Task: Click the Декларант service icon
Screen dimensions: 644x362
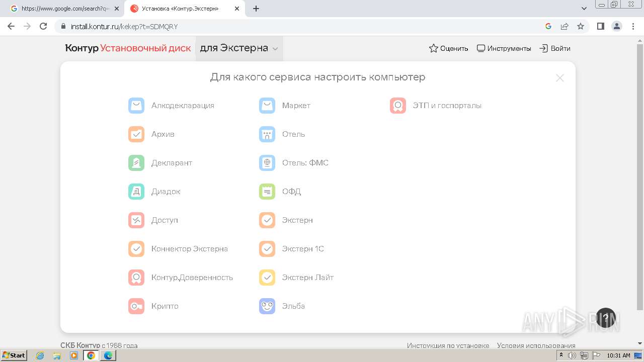Action: [136, 163]
